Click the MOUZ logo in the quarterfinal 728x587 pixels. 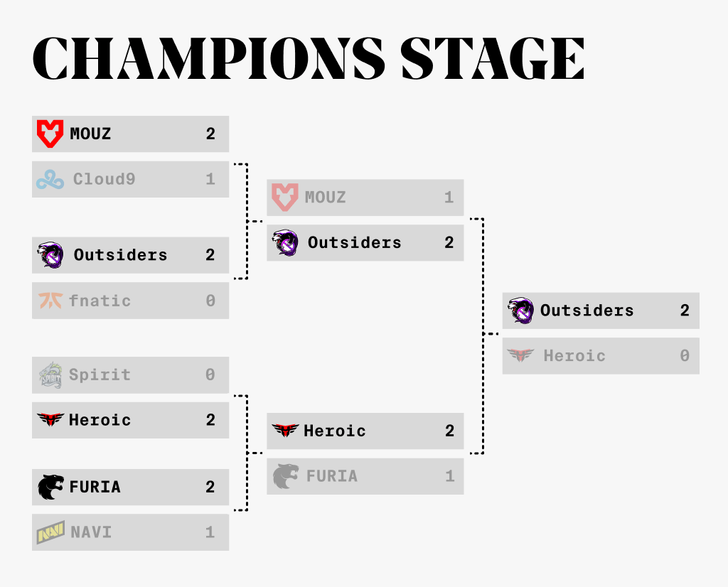[x=50, y=134]
